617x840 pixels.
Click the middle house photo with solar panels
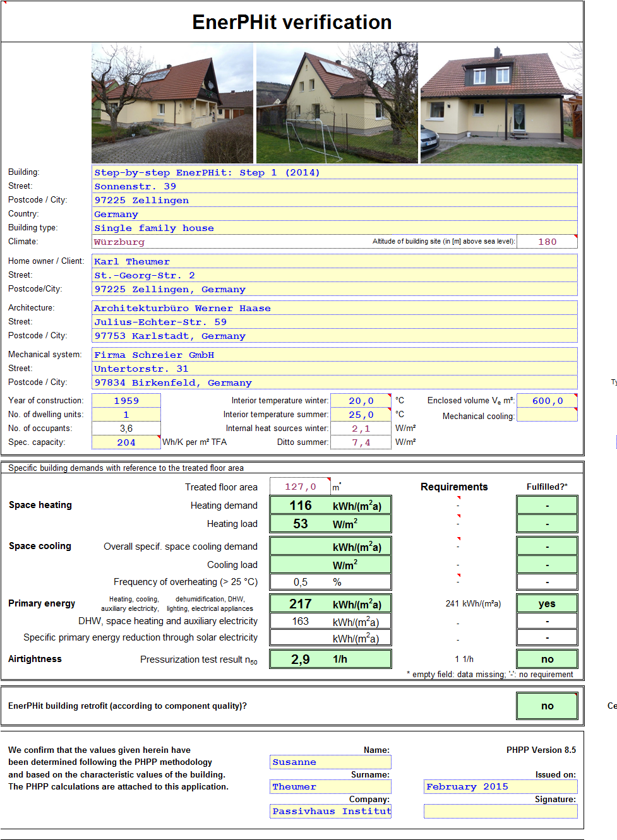pos(337,103)
